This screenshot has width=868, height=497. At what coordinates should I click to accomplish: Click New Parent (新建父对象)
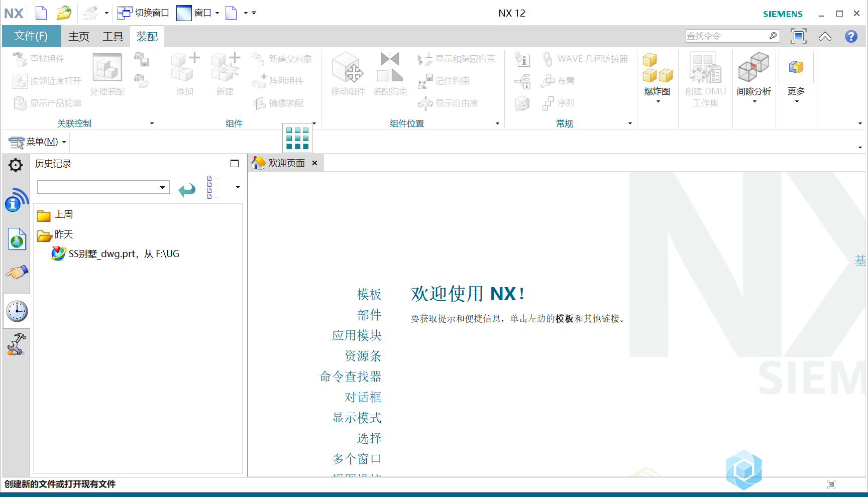click(282, 59)
